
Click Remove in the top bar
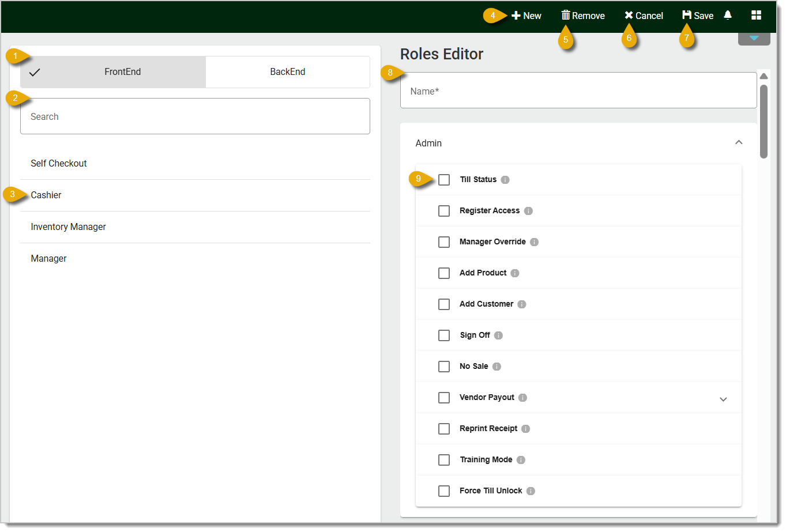(583, 16)
